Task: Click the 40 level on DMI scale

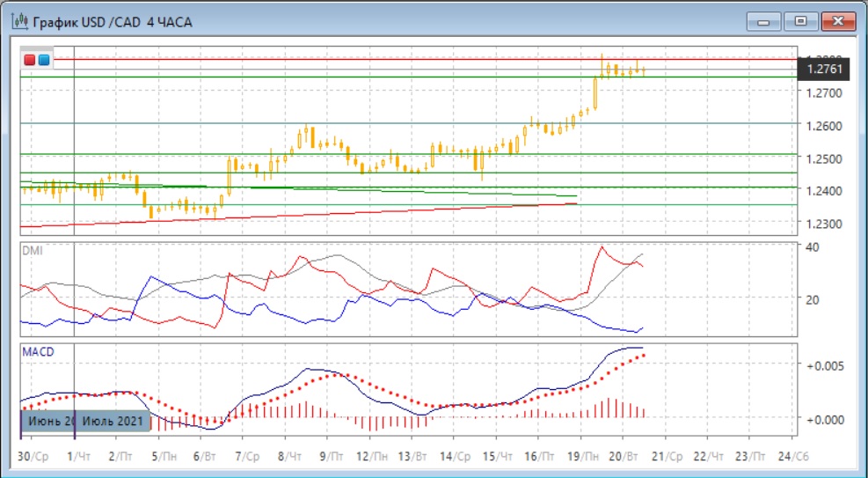Action: pos(813,246)
